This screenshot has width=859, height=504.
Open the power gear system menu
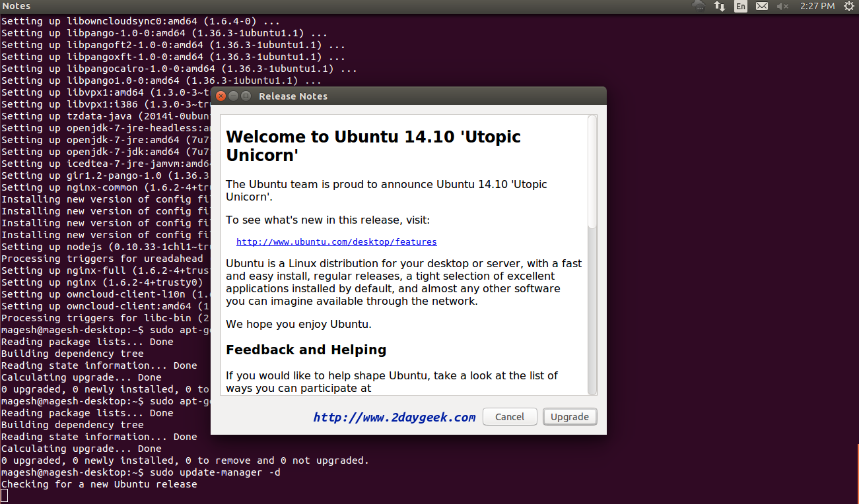(848, 6)
